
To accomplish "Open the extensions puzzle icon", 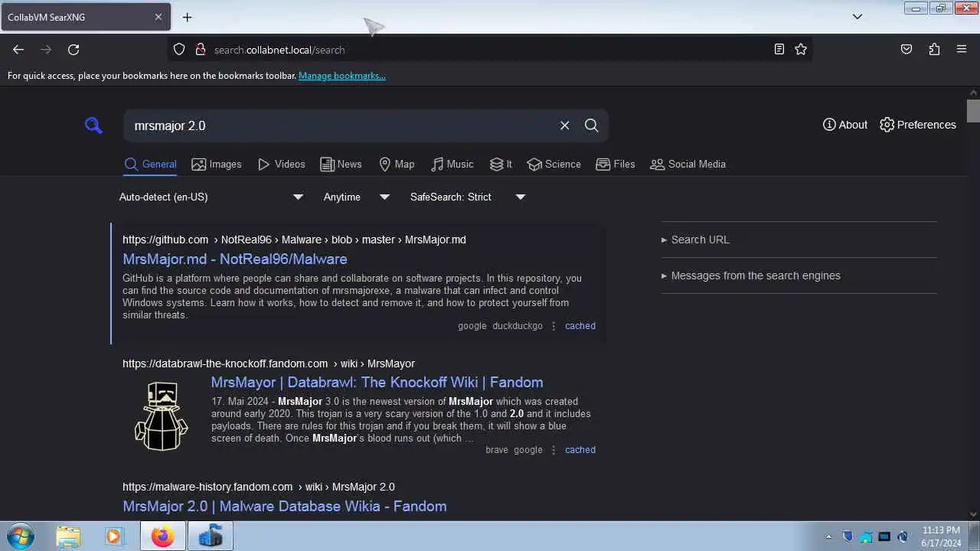I will click(x=934, y=50).
